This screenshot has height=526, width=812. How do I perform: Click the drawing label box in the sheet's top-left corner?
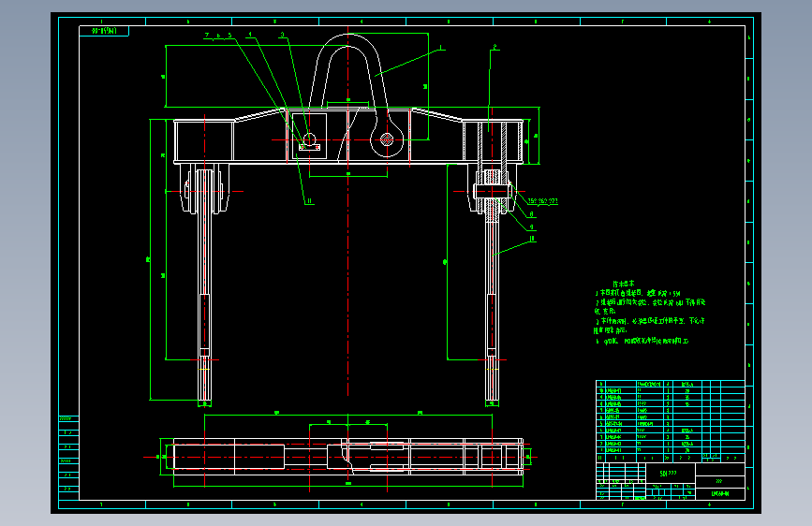coord(104,31)
